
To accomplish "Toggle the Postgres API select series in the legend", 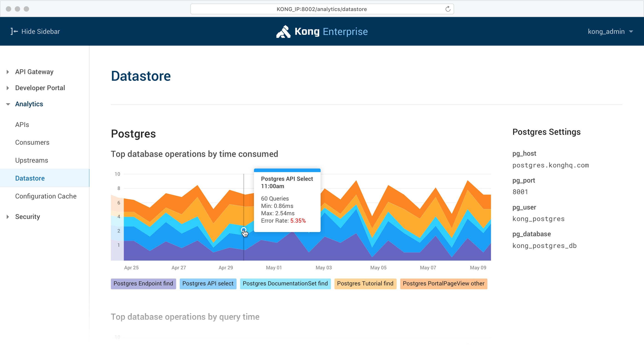I will (x=208, y=284).
